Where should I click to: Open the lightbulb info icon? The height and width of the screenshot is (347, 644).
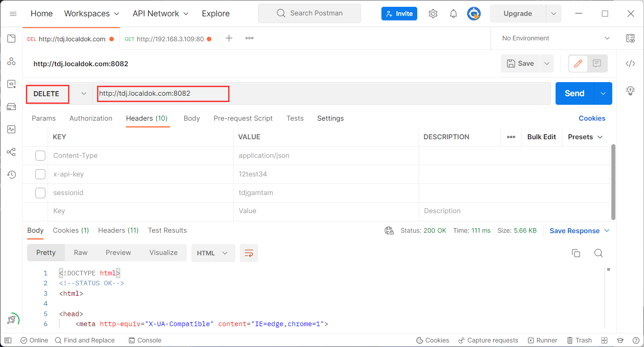point(630,90)
